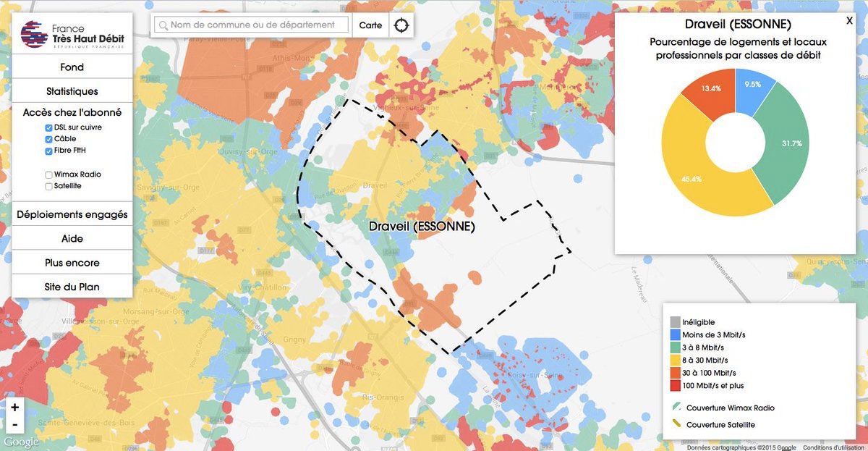Click the Google logo on the map
This screenshot has width=868, height=451.
coord(20,442)
